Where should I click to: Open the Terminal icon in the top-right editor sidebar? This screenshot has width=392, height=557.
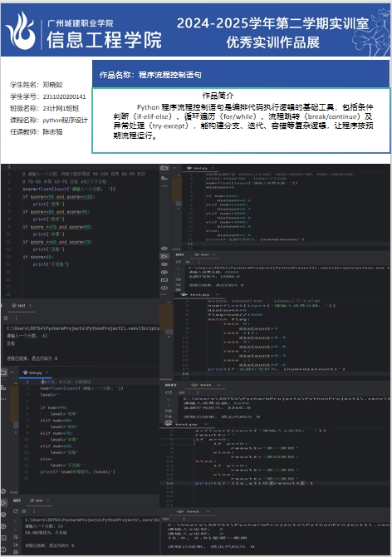tap(164, 280)
